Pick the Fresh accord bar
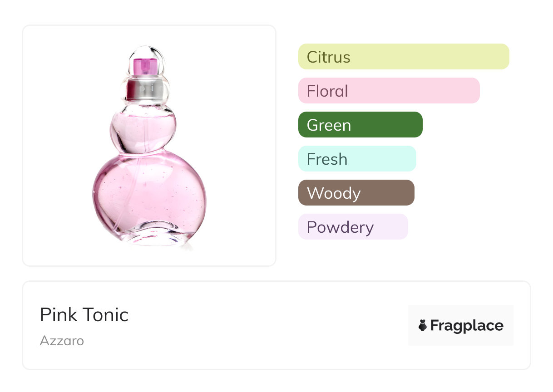 click(357, 159)
